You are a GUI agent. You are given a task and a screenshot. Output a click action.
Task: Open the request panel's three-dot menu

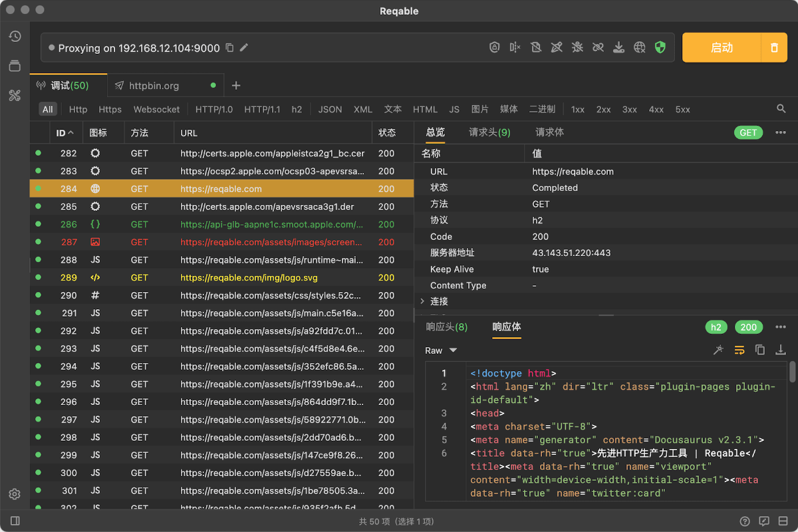point(781,132)
